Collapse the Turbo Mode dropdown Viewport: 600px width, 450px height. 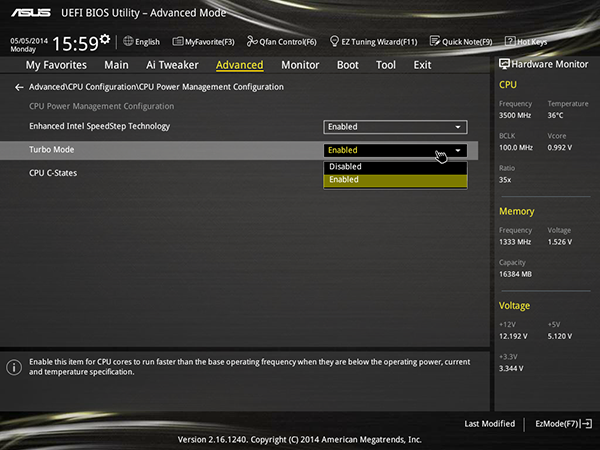(x=395, y=150)
